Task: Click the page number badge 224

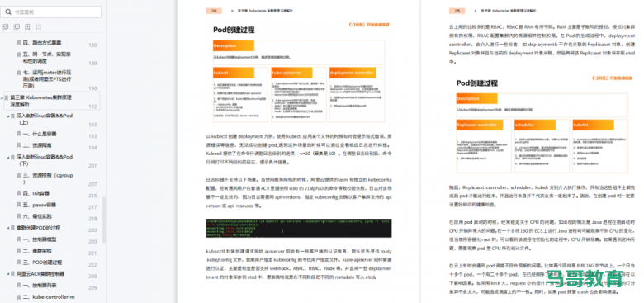Action: [x=214, y=11]
